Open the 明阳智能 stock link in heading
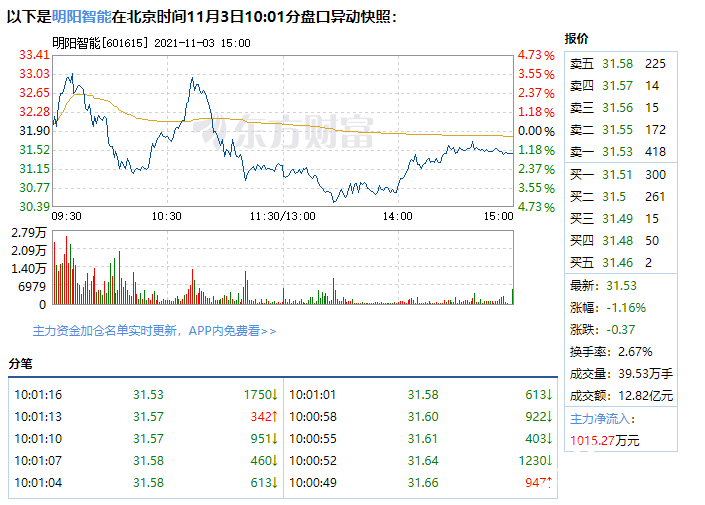The width and height of the screenshot is (705, 505). coord(82,17)
